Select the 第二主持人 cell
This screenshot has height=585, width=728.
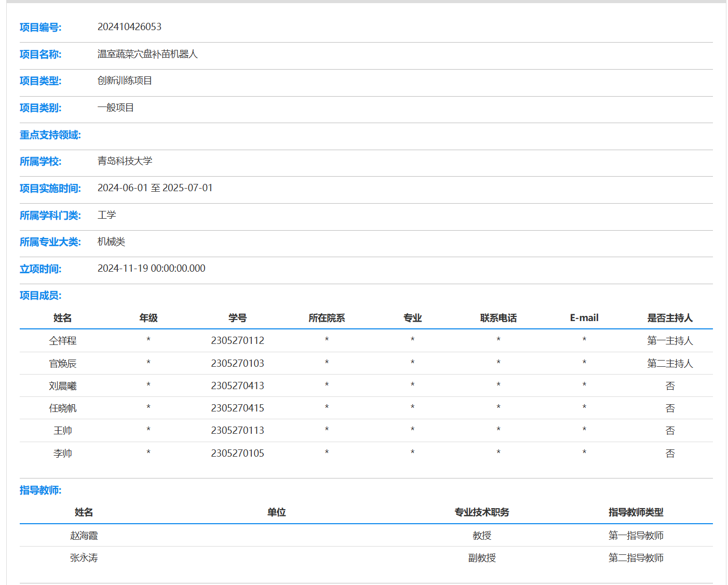(669, 364)
